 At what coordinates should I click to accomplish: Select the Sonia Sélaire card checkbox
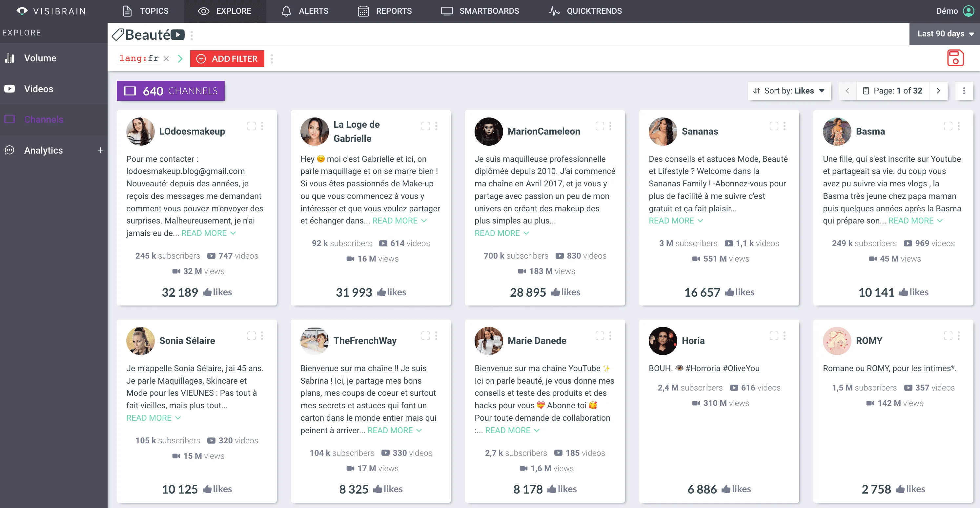(252, 336)
